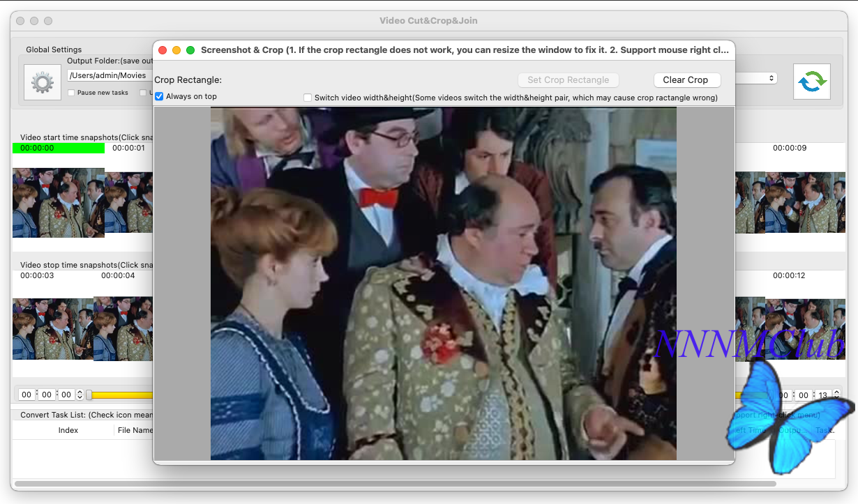Click the start time minutes field

(x=47, y=395)
